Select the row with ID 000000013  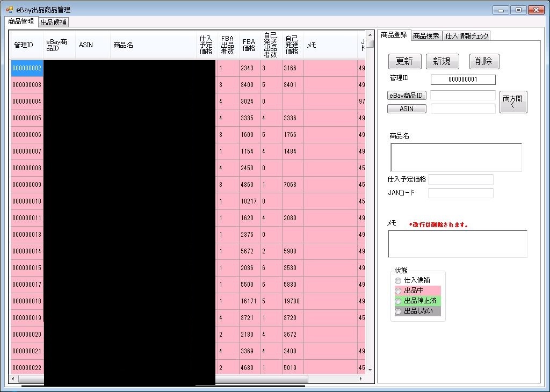coord(188,235)
